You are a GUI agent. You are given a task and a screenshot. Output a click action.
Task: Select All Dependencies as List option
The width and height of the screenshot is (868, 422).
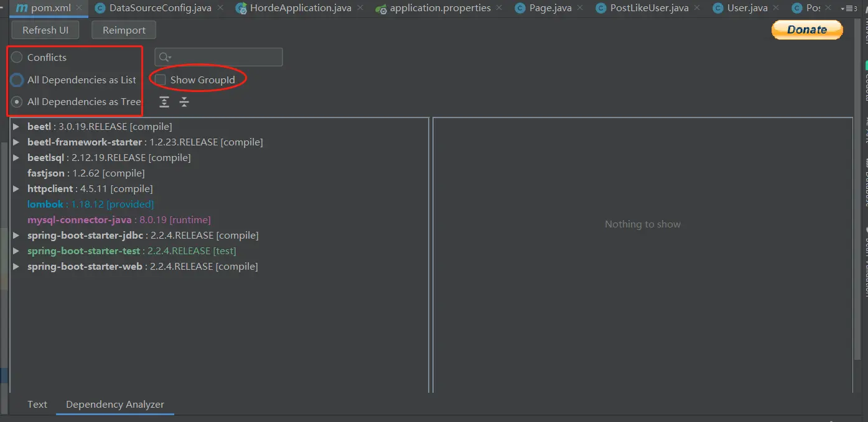click(x=17, y=80)
